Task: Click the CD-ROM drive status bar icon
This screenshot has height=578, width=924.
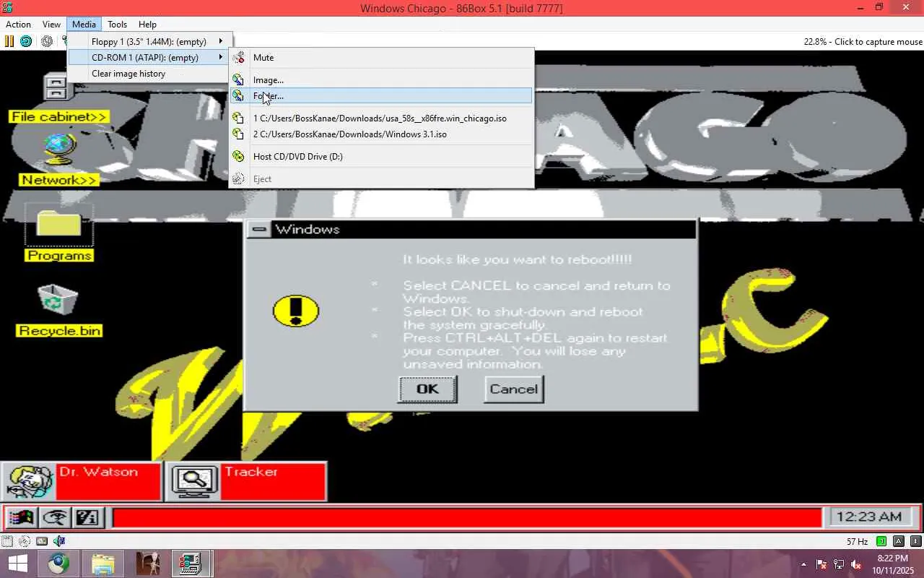Action: (25, 541)
